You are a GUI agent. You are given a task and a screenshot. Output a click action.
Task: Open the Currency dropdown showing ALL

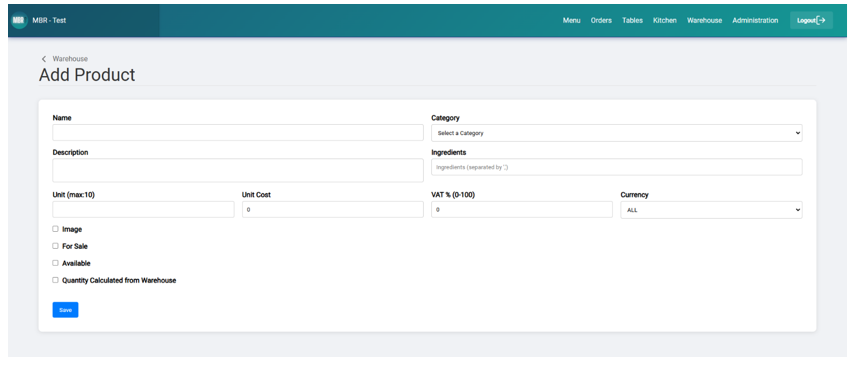(x=711, y=210)
